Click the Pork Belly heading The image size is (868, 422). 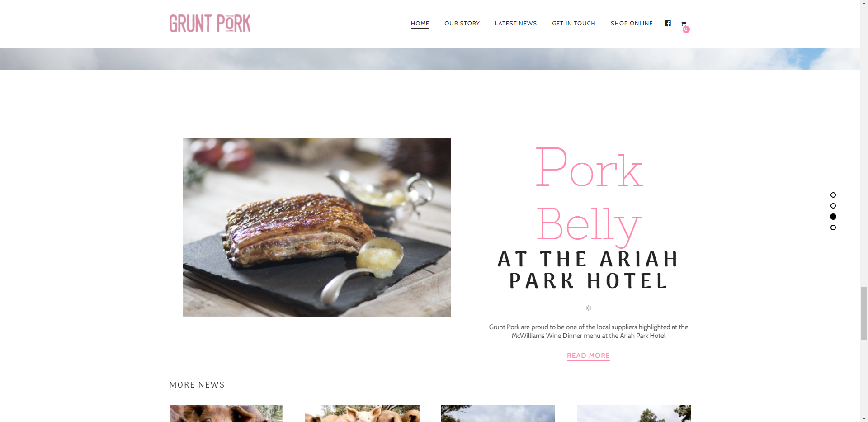tap(589, 195)
